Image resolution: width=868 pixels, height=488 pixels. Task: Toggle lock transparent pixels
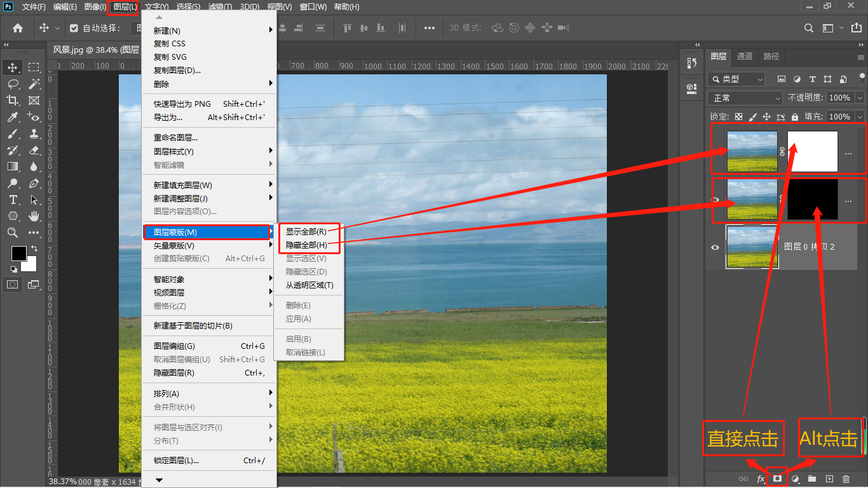click(738, 117)
